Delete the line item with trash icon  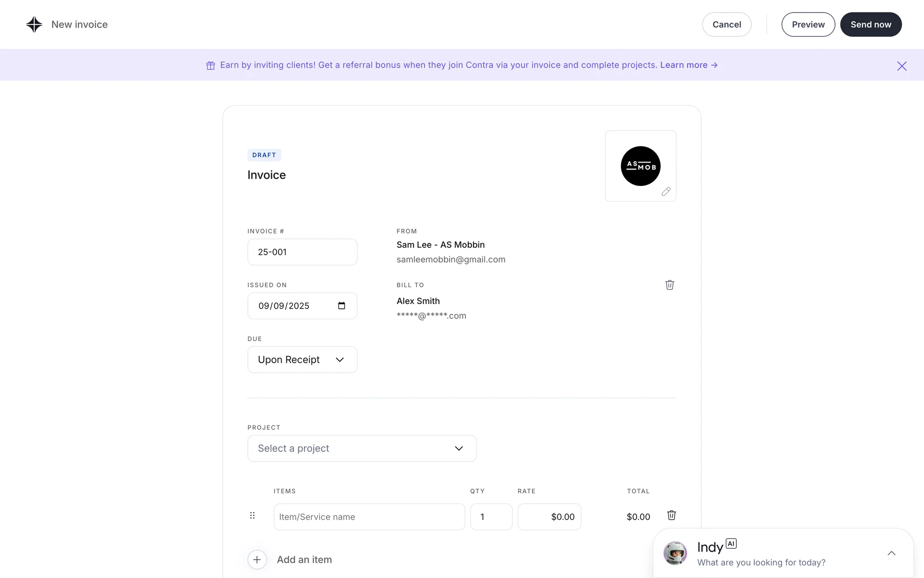pos(671,515)
